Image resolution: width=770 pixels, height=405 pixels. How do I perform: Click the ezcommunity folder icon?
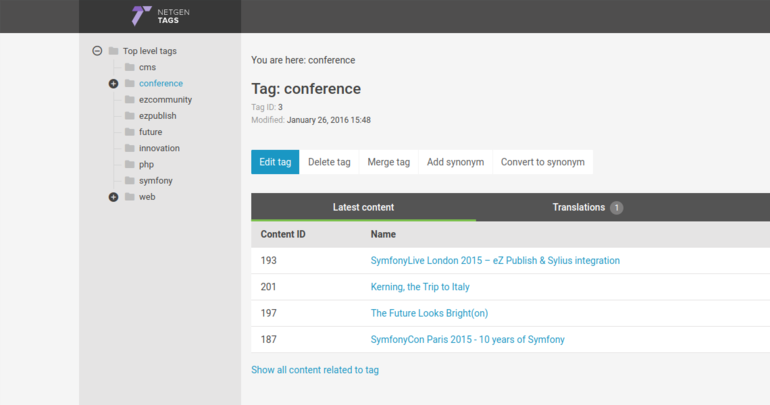(x=130, y=99)
